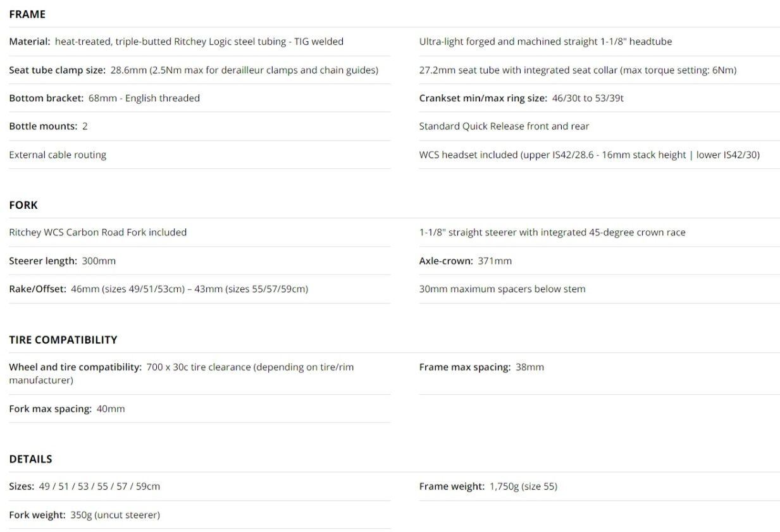
Task: Click the Rake/Offset specification row
Action: (x=158, y=289)
